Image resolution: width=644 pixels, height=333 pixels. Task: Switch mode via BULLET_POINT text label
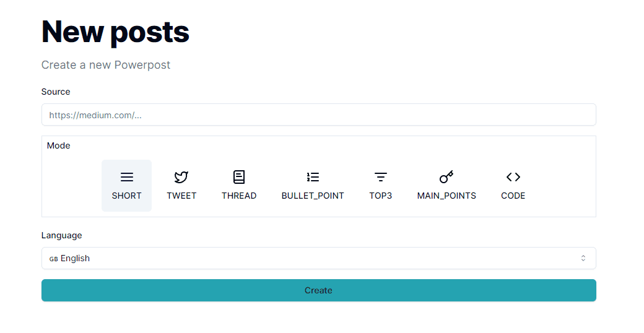coord(313,196)
